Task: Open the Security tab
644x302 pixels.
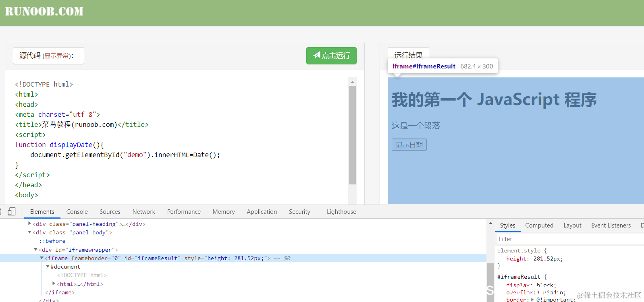Action: tap(299, 212)
